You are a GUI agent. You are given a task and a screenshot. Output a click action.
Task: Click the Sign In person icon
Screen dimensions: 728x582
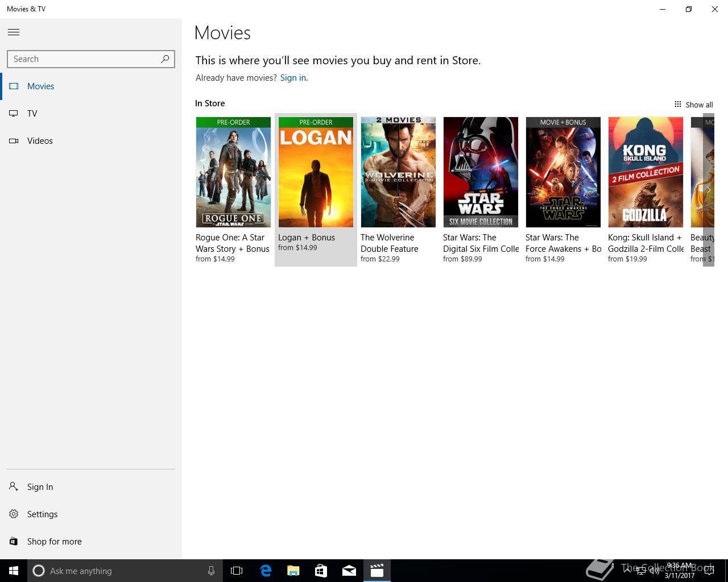coord(14,487)
